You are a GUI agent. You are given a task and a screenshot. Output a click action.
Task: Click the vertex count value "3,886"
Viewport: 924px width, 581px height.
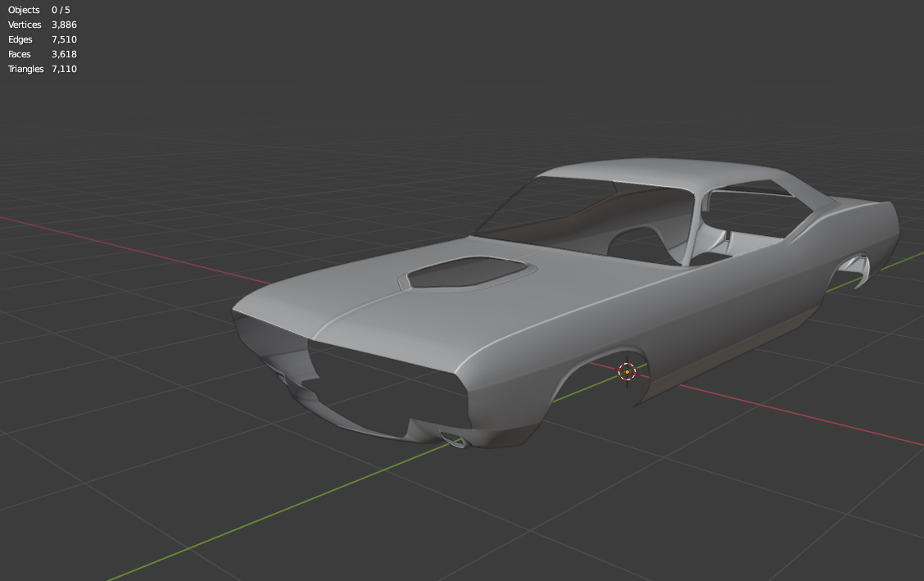[x=64, y=25]
